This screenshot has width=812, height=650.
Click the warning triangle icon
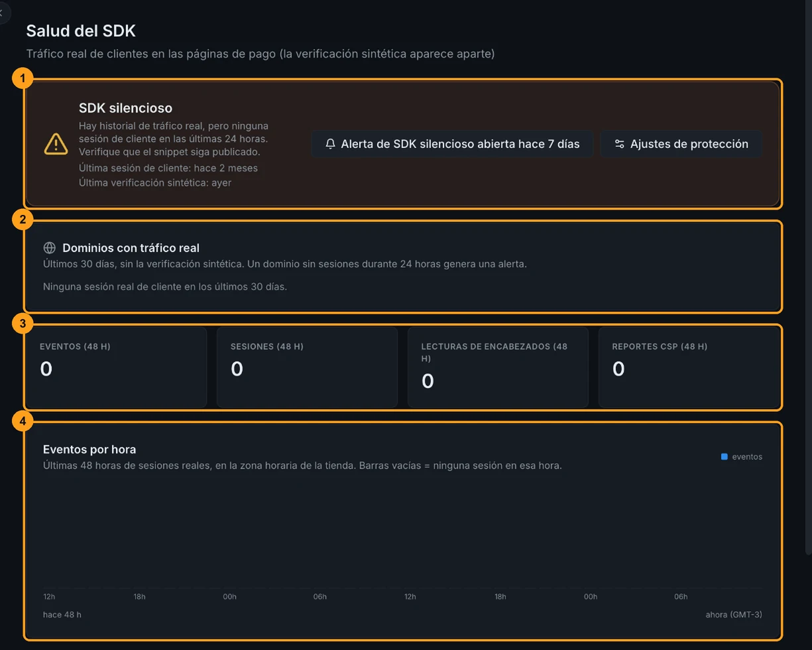56,144
